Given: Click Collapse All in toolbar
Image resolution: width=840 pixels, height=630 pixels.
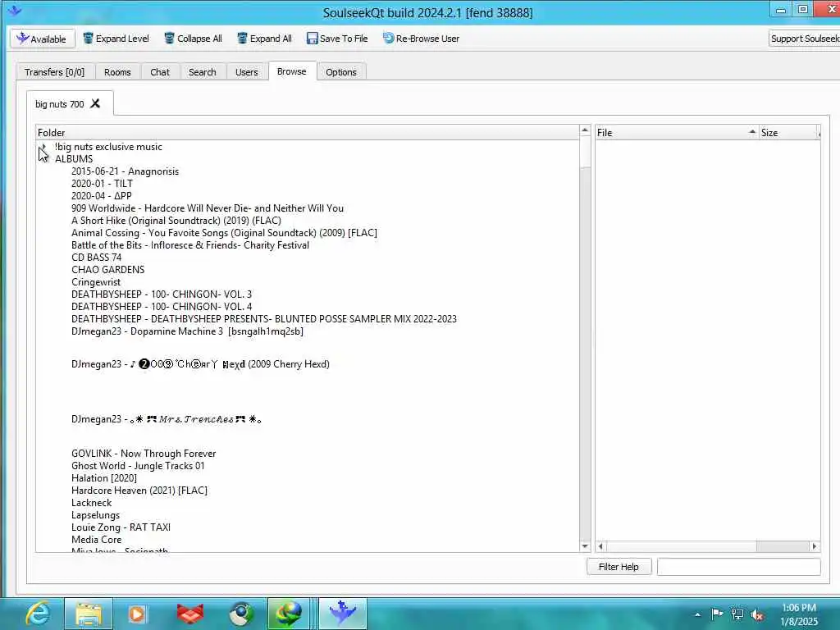Looking at the screenshot, I should 194,39.
